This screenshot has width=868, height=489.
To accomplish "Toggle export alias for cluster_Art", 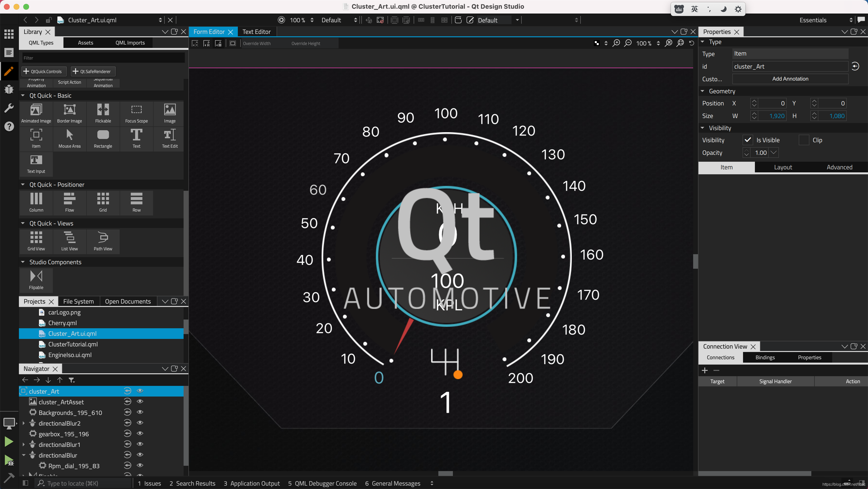I will [x=127, y=391].
